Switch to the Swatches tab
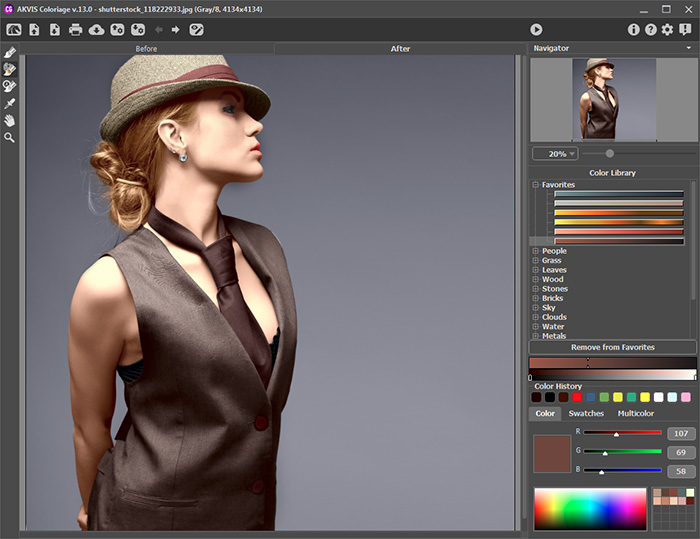 tap(586, 413)
